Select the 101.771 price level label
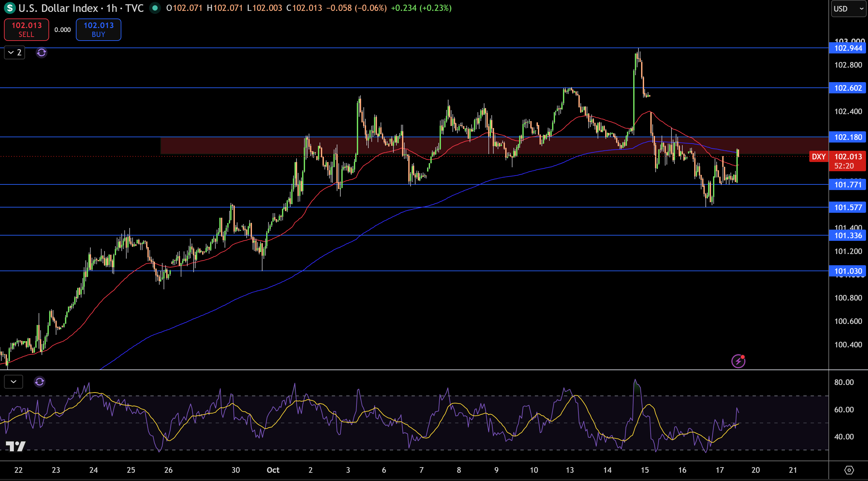Screen dimensions: 868x481 click(848, 184)
